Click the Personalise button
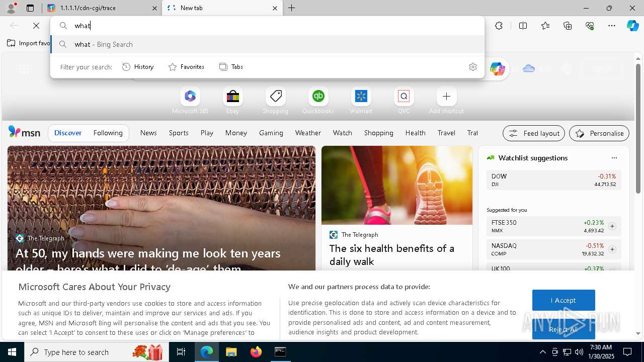This screenshot has height=362, width=644. [x=599, y=133]
